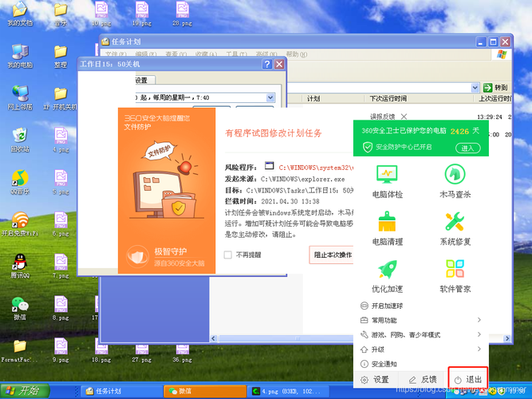Open 电脑清理 broom icon
The width and height of the screenshot is (532, 399).
click(387, 228)
